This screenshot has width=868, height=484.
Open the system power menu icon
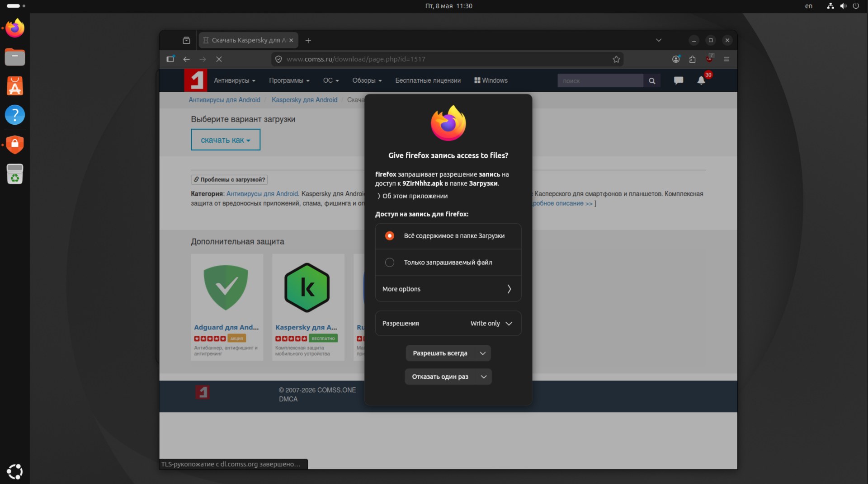pos(856,6)
